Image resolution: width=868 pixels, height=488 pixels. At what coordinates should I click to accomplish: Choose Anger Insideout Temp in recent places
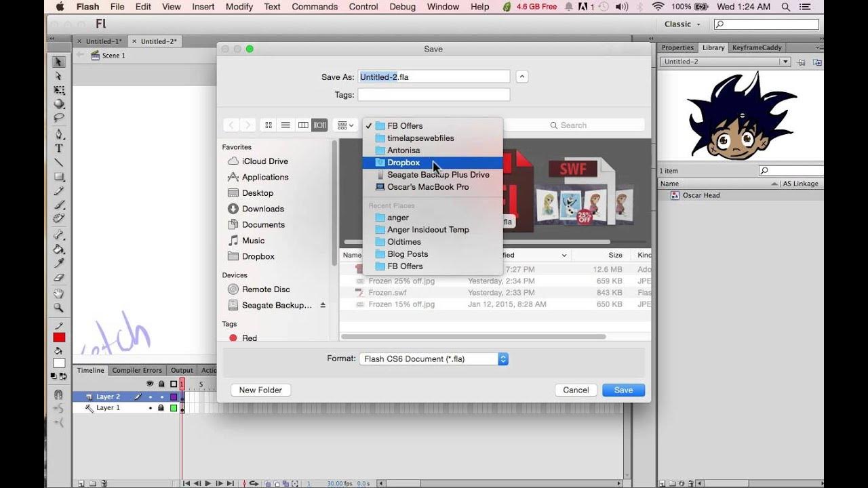(x=433, y=230)
